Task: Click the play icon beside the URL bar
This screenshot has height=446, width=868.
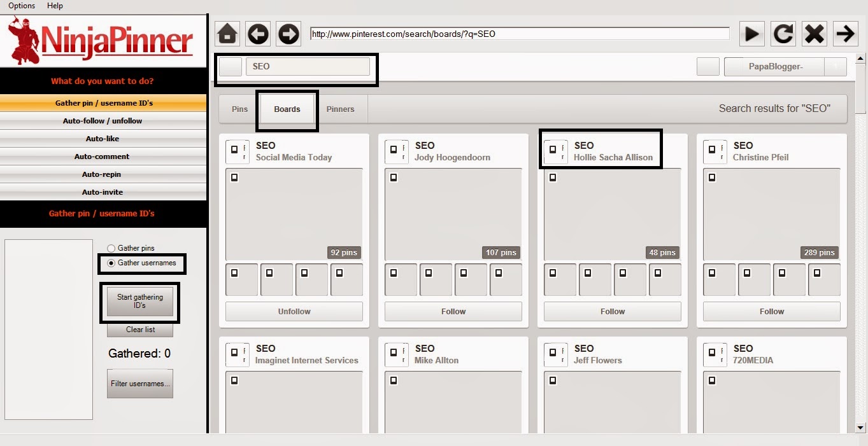Action: [x=752, y=34]
